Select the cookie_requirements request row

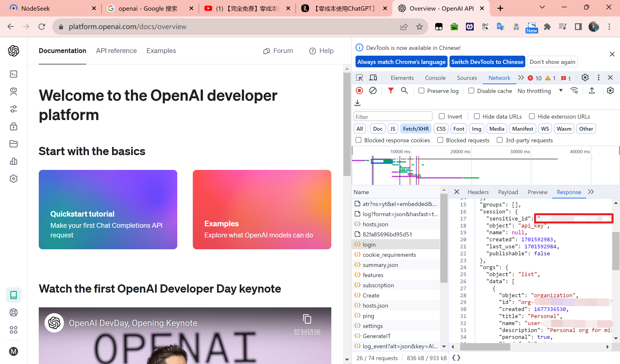click(396, 255)
